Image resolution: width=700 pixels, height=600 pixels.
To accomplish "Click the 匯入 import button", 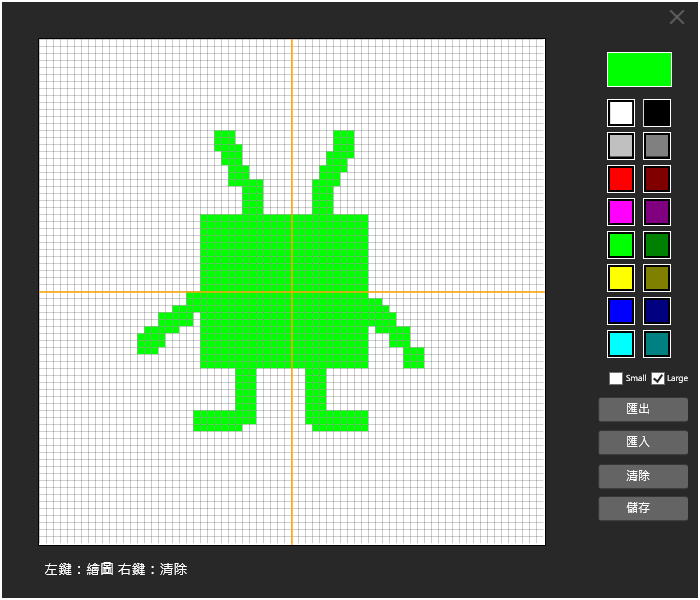I will pos(643,442).
